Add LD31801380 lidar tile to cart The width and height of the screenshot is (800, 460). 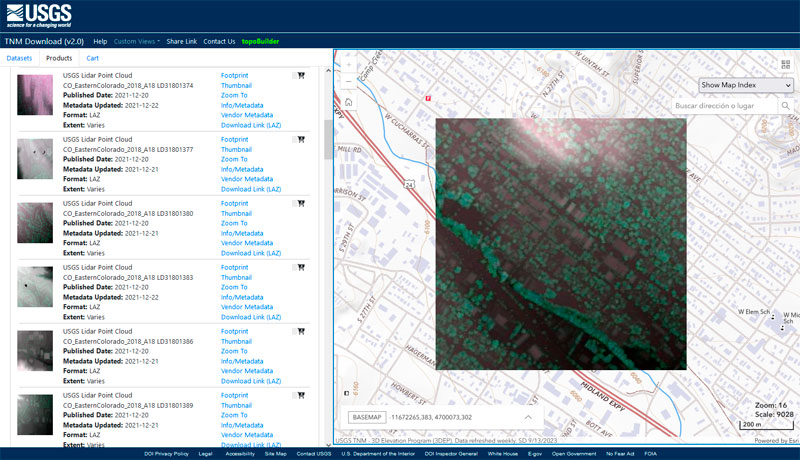click(x=301, y=203)
